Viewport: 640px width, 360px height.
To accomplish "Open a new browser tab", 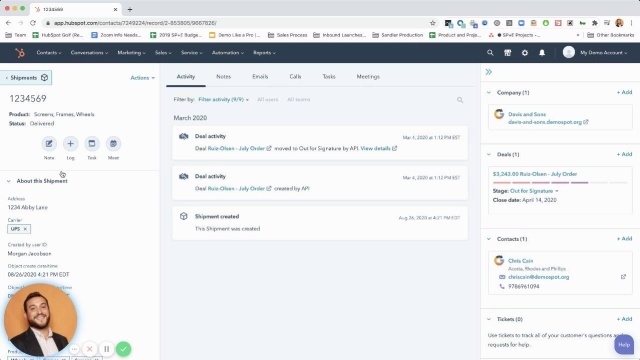I will pyautogui.click(x=130, y=9).
